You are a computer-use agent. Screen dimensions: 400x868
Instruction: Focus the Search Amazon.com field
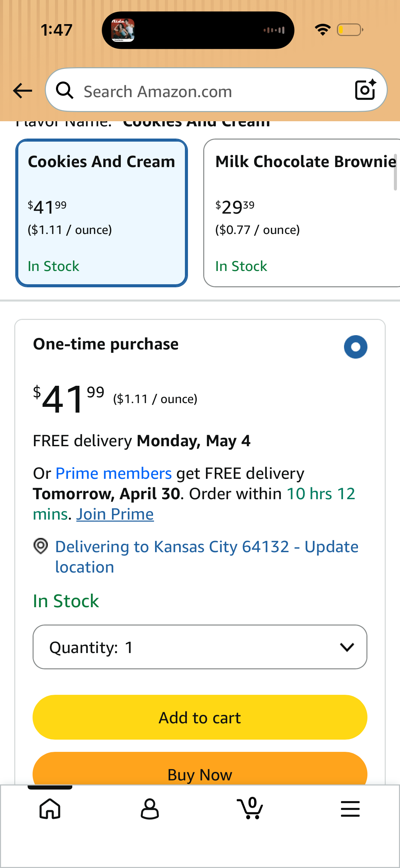point(216,90)
